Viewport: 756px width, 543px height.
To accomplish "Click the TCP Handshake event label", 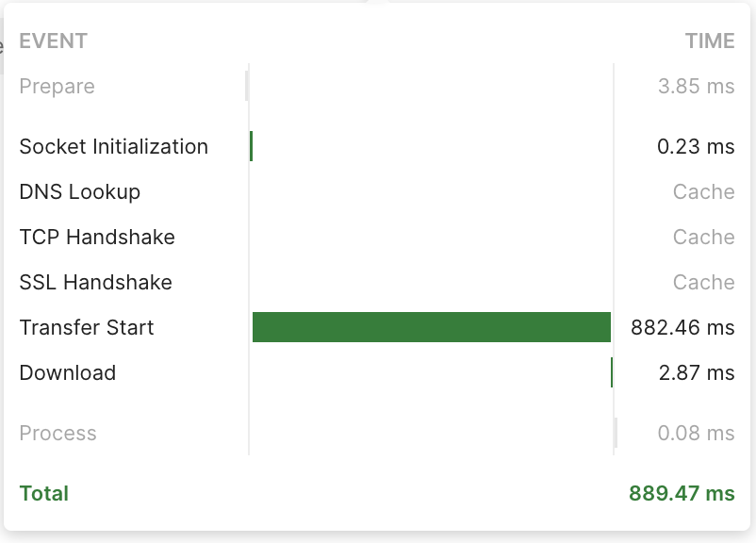I will click(97, 237).
